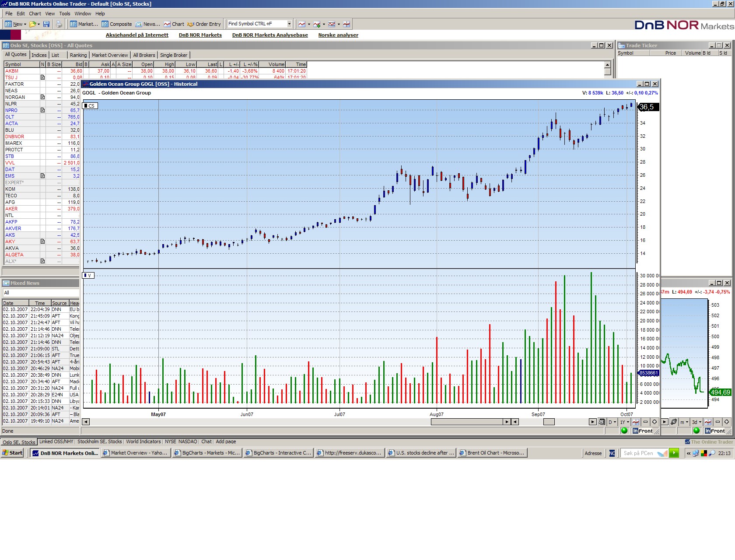
Task: Open the Window menu
Action: (83, 14)
